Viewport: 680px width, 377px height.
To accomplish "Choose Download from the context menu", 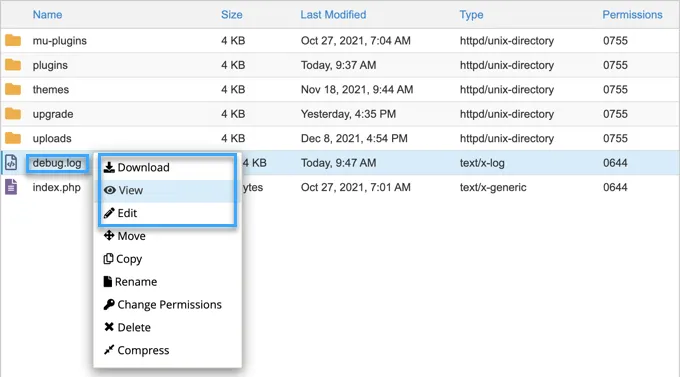I will (167, 167).
